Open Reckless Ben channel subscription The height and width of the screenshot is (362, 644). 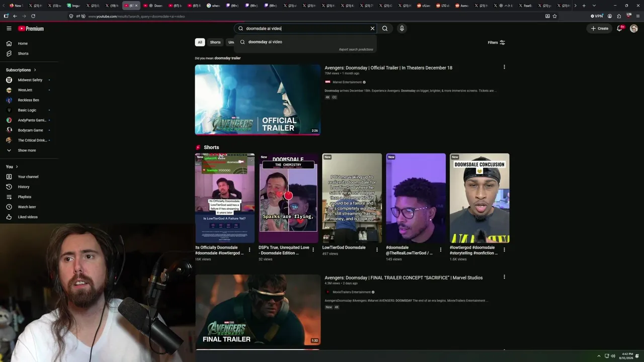(29, 100)
